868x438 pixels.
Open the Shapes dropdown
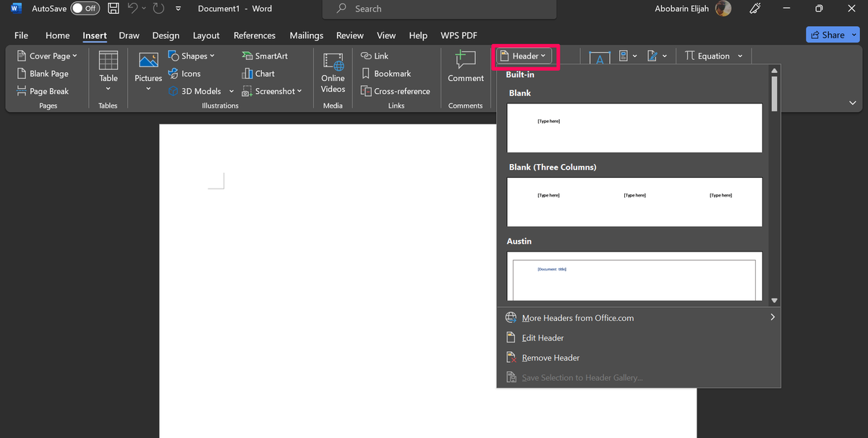click(x=192, y=56)
